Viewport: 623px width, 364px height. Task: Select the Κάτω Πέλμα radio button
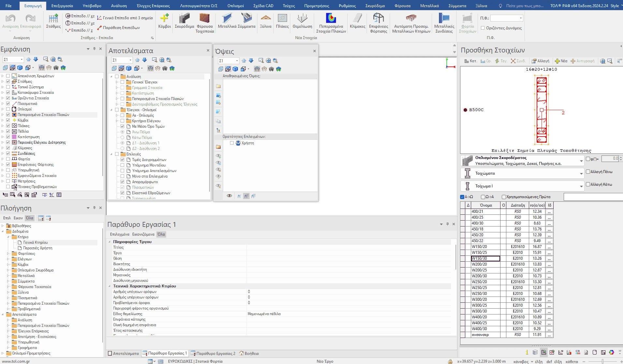coord(123,138)
